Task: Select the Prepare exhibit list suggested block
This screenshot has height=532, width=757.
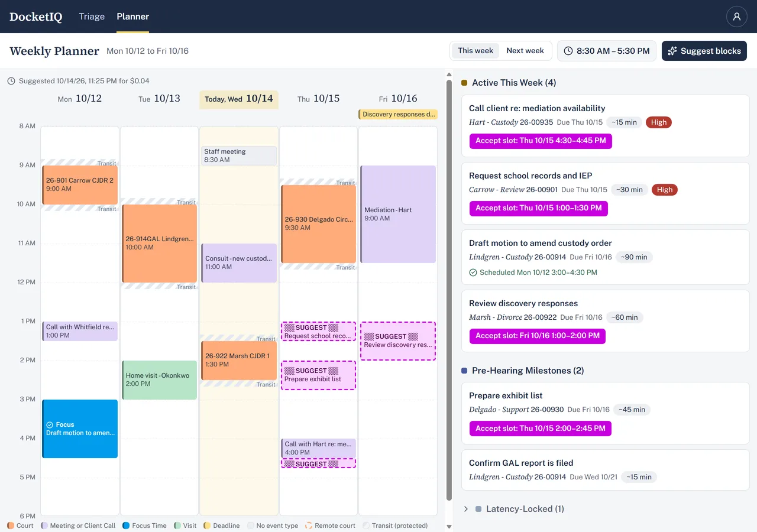Action: pyautogui.click(x=319, y=375)
